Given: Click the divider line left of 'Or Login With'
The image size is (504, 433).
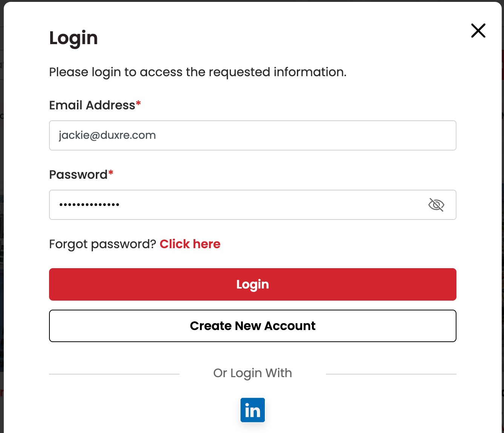Looking at the screenshot, I should pyautogui.click(x=114, y=374).
